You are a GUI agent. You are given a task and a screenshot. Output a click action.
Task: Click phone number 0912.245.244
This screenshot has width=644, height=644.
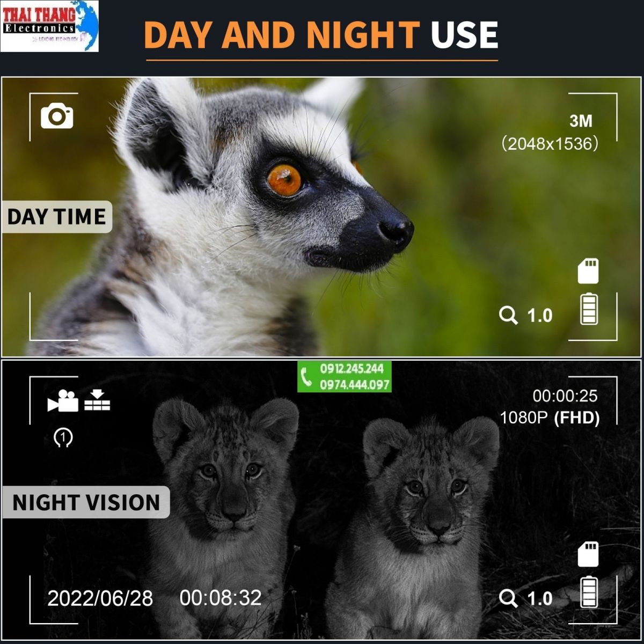pos(352,369)
